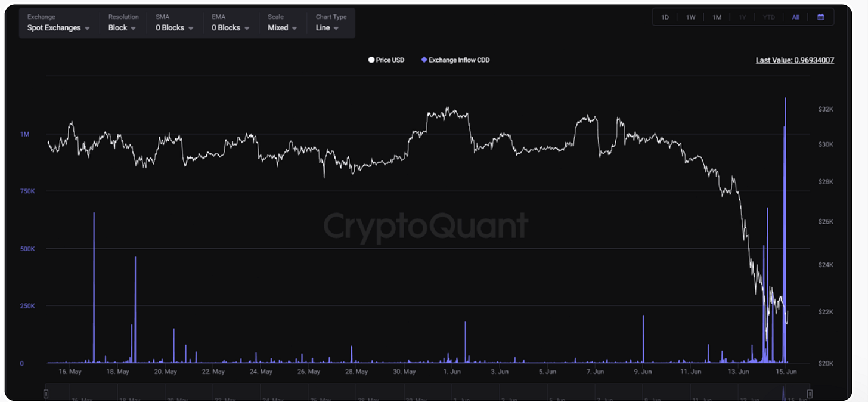Click the $32K price axis label
Image resolution: width=868 pixels, height=402 pixels.
tap(826, 110)
